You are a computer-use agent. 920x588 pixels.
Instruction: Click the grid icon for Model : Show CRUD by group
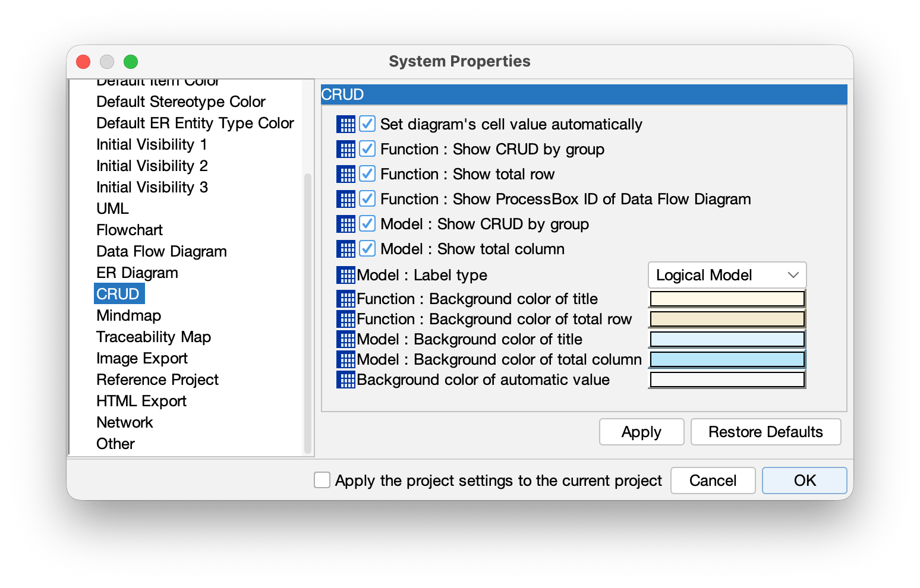346,224
